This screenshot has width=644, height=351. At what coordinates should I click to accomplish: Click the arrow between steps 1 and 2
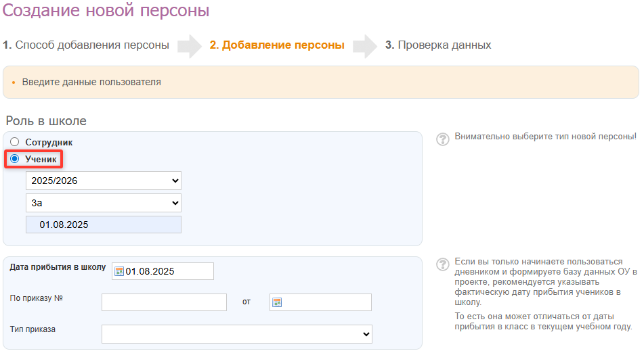point(190,45)
